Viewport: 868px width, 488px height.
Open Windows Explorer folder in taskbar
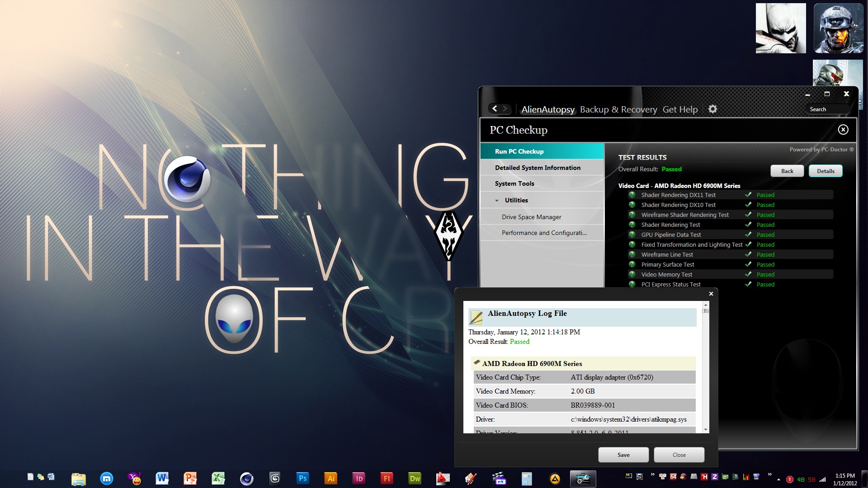tap(78, 479)
